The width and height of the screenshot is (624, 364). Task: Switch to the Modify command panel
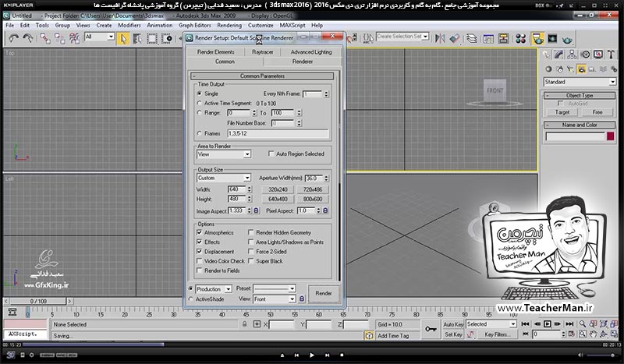[x=559, y=55]
